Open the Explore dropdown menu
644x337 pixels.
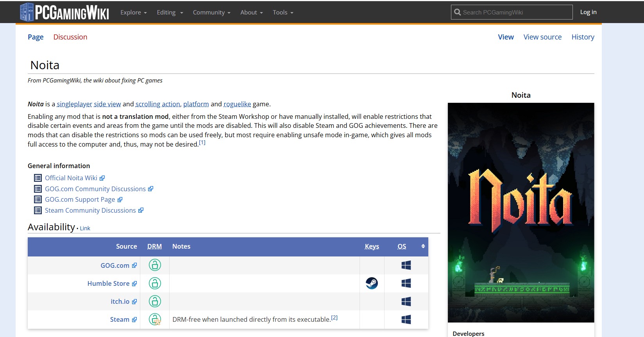[134, 13]
